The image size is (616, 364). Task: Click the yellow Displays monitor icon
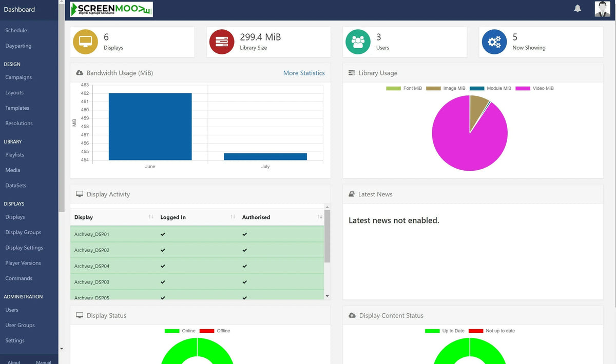coord(85,42)
